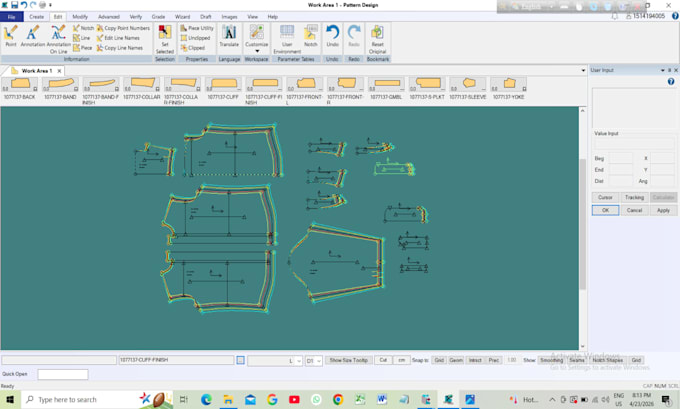Switch to the Grade ribbon tab

158,16
